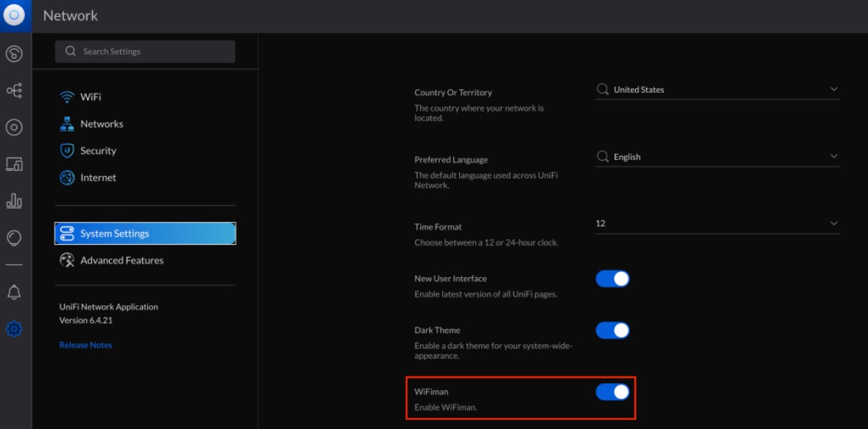Click magnifier icon in Language field
This screenshot has width=868, height=429.
click(x=602, y=157)
